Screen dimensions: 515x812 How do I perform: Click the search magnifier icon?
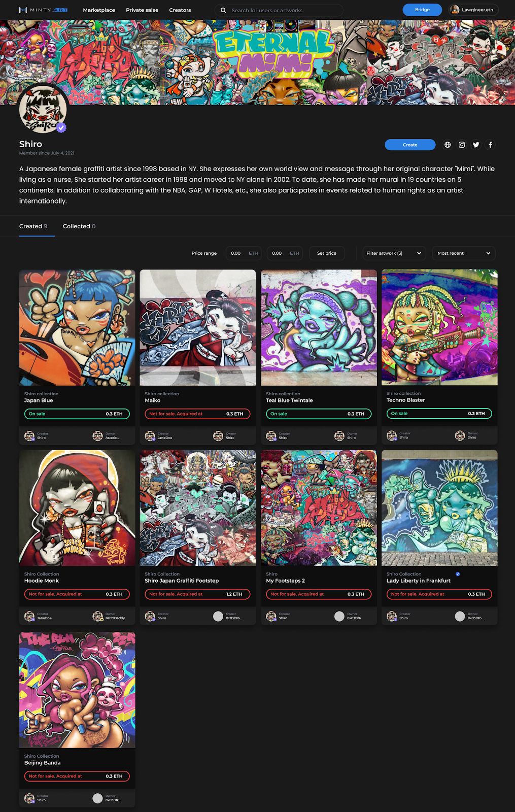click(x=223, y=10)
